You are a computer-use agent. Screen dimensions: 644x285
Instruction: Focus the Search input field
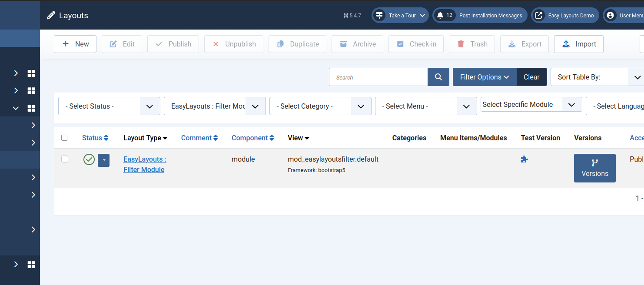click(x=378, y=77)
